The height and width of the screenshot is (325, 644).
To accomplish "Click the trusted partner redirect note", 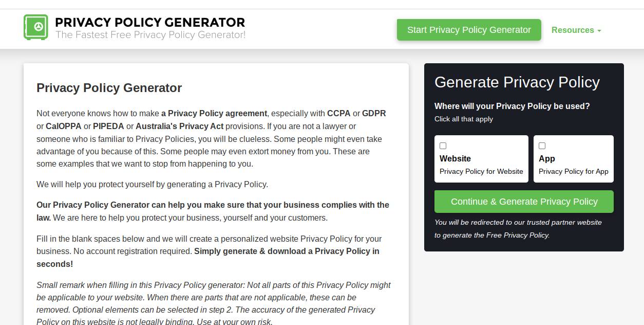I will 518,229.
